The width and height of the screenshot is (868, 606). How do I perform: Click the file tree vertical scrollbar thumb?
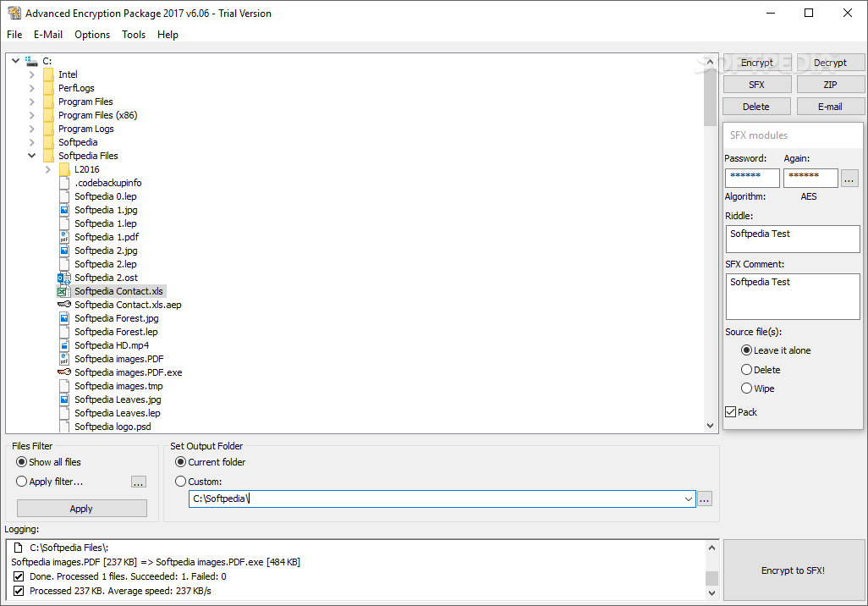(711, 97)
